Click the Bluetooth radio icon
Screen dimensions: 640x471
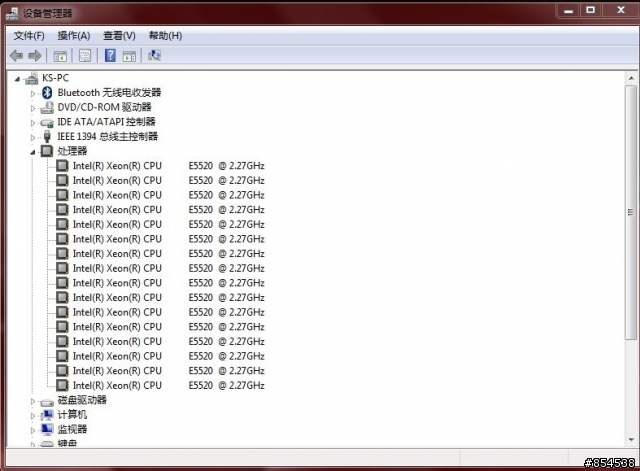(47, 93)
